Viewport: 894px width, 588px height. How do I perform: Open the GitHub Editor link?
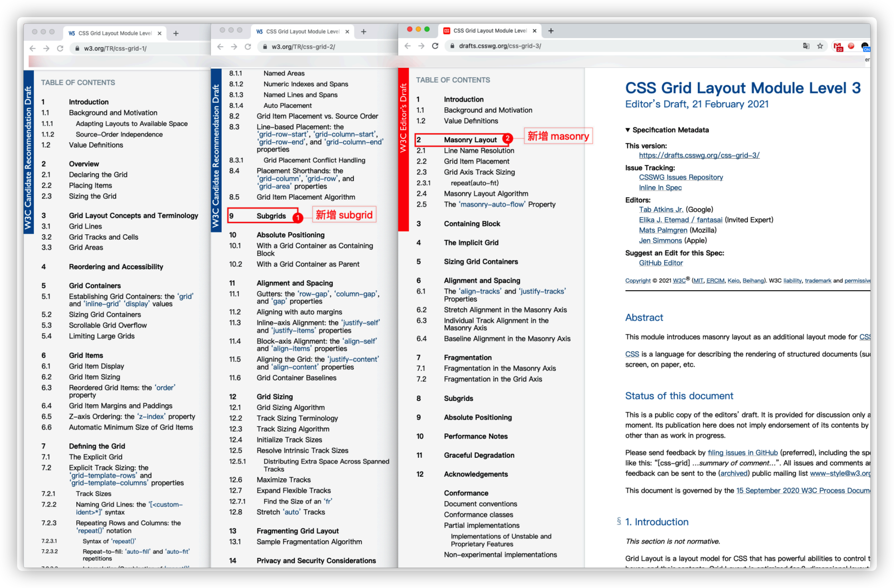pos(661,263)
